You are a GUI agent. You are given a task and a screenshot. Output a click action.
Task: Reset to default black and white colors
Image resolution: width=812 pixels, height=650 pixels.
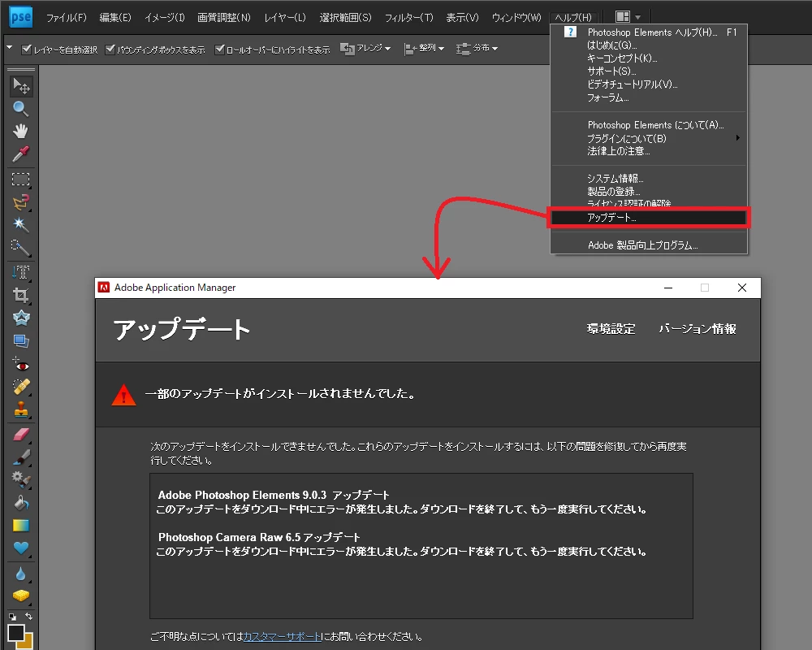point(12,617)
